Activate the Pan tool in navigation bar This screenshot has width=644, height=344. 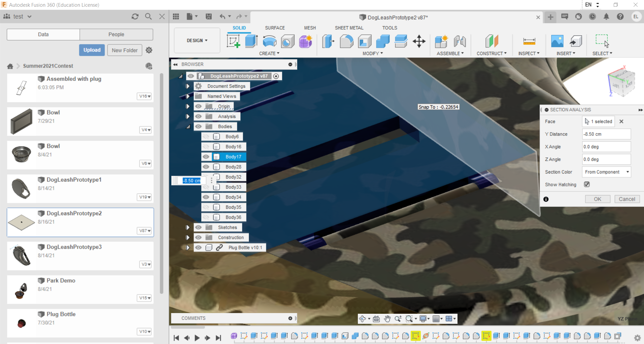pyautogui.click(x=387, y=318)
